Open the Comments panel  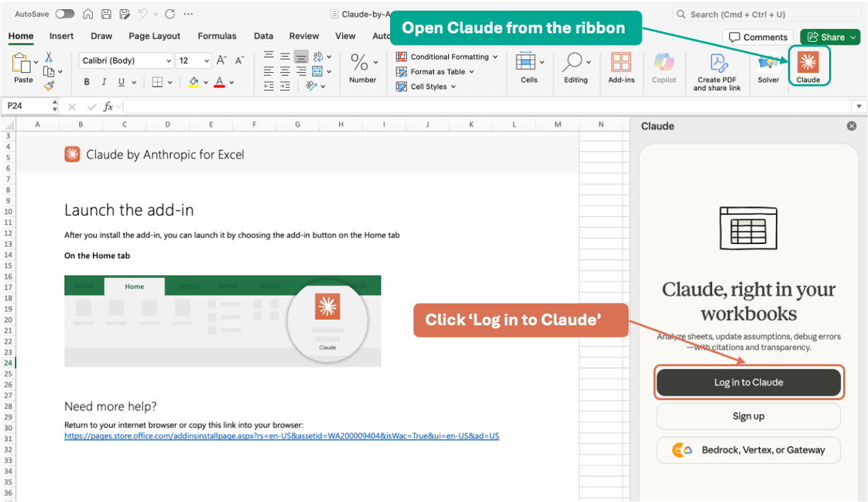click(757, 37)
